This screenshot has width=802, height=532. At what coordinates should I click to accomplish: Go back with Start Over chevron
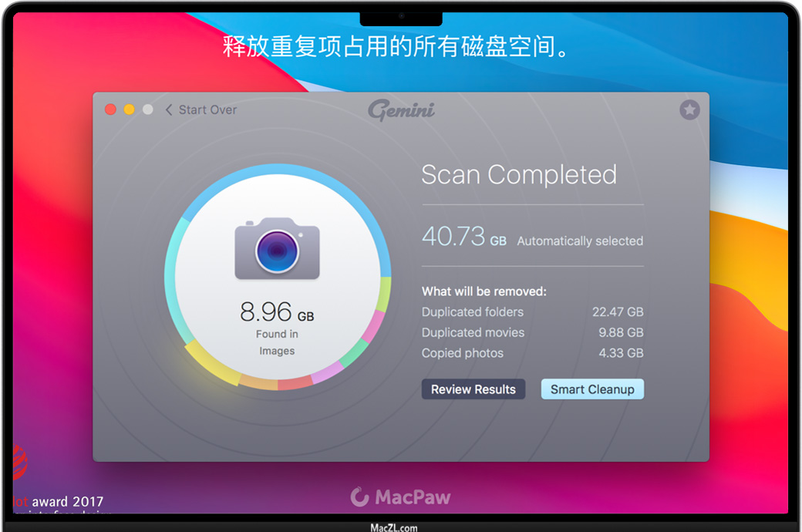click(170, 110)
